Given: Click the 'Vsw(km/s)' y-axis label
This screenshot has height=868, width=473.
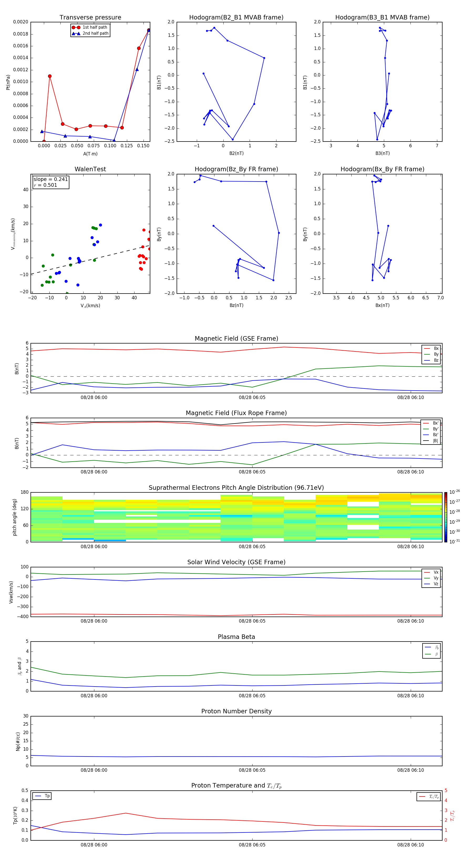Looking at the screenshot, I should pyautogui.click(x=11, y=592).
